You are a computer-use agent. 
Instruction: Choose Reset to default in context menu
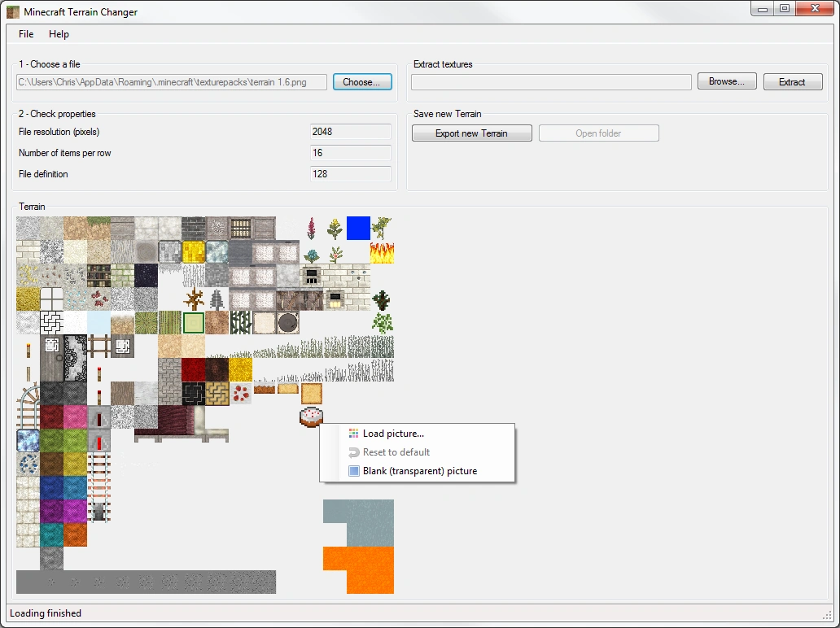click(x=418, y=451)
